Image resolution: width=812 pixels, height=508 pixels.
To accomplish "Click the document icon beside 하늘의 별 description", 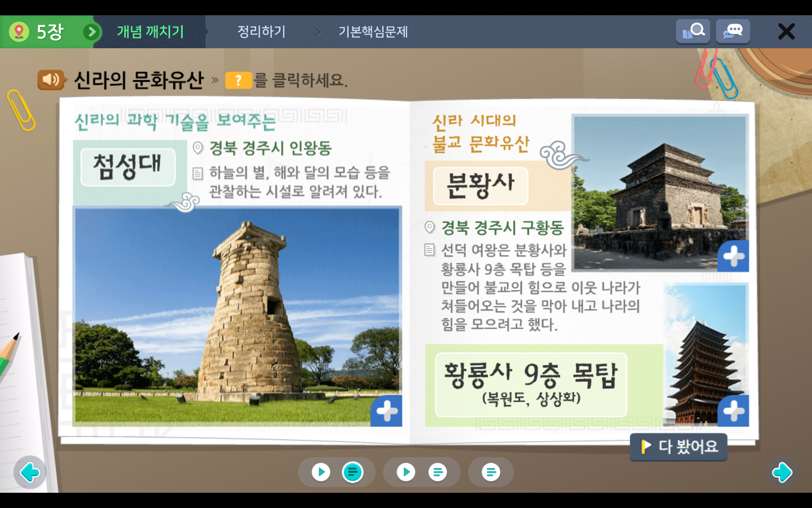I will click(198, 174).
